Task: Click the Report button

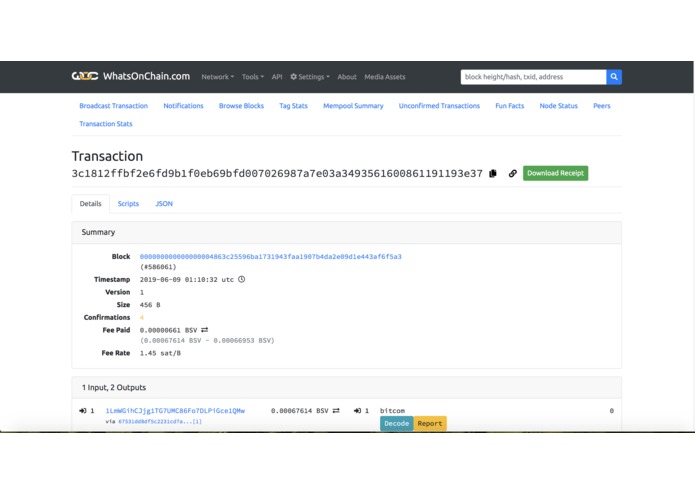Action: coord(430,423)
